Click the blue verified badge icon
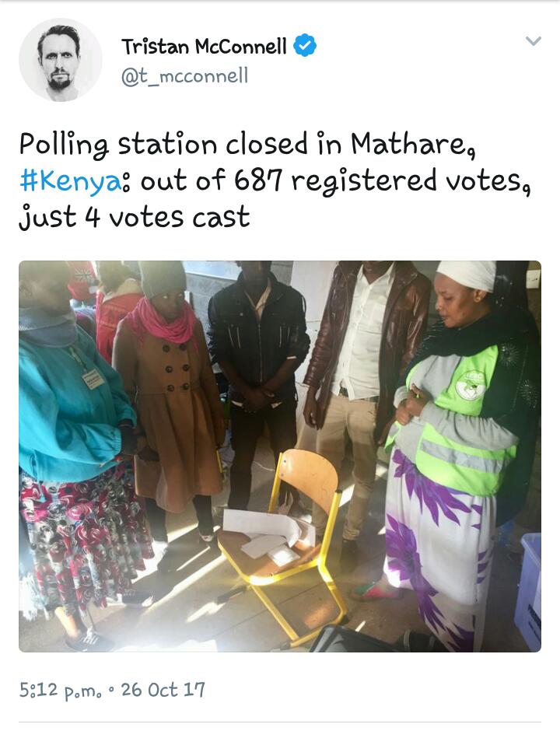The height and width of the screenshot is (731, 560). click(x=305, y=45)
